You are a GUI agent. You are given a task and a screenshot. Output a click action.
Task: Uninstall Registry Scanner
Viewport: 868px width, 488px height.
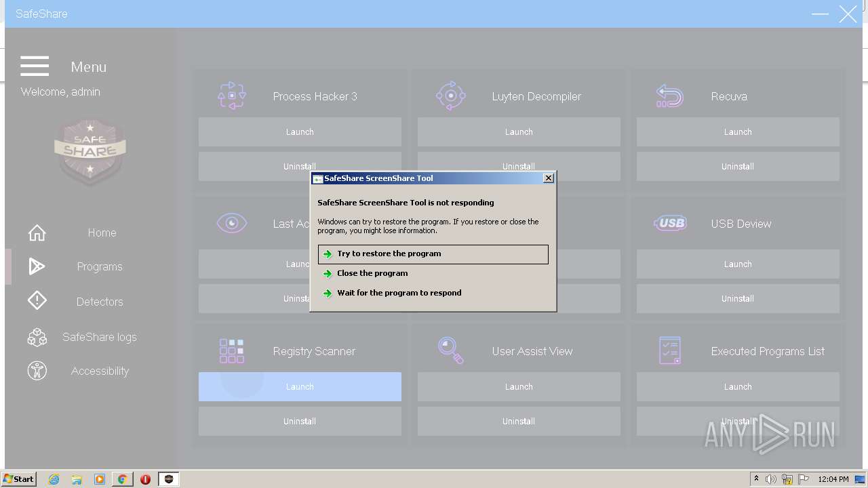300,422
